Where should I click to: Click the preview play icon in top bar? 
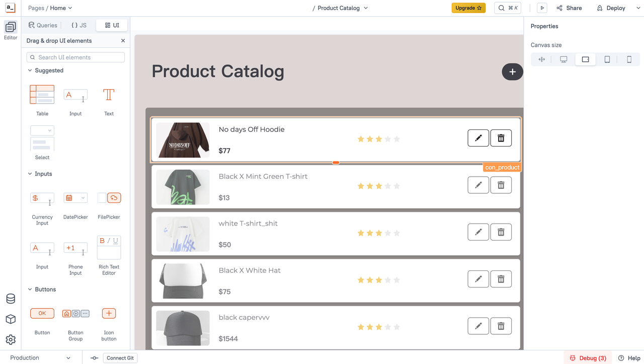(x=542, y=8)
